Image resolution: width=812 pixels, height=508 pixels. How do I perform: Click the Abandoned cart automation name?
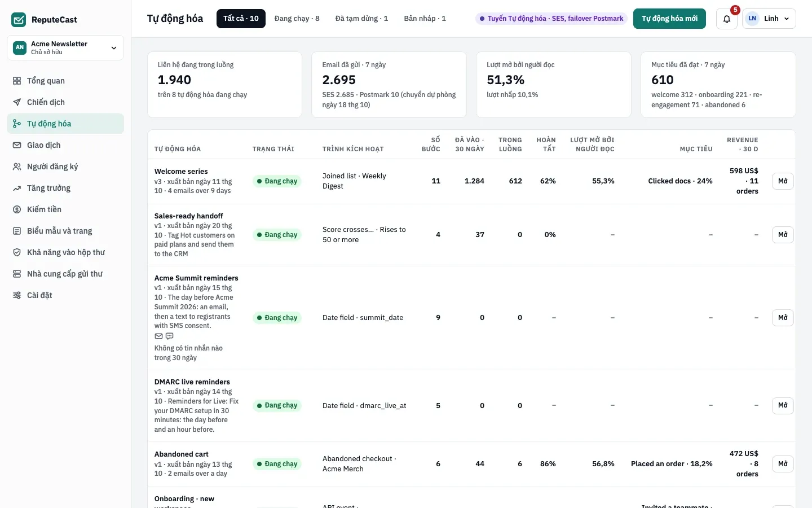pos(182,454)
